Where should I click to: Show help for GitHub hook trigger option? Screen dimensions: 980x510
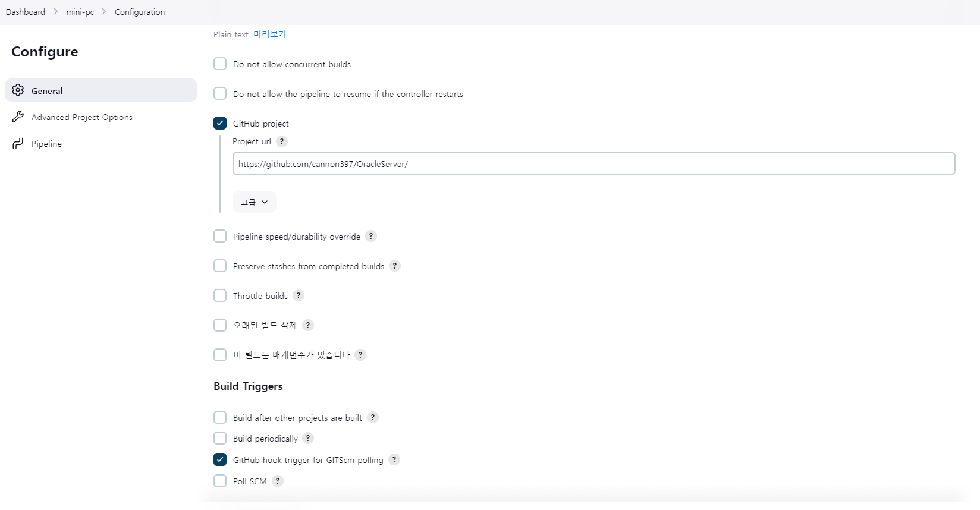click(394, 459)
